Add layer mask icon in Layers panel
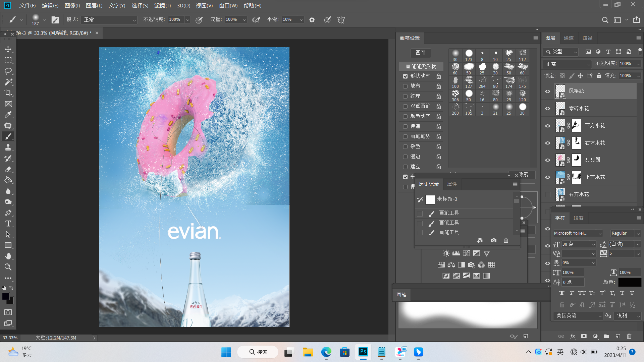The image size is (644, 362). click(584, 336)
